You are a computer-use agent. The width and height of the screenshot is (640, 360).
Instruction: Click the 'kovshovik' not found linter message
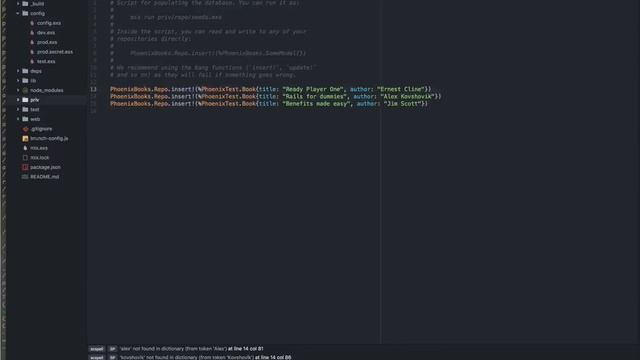coord(187,357)
